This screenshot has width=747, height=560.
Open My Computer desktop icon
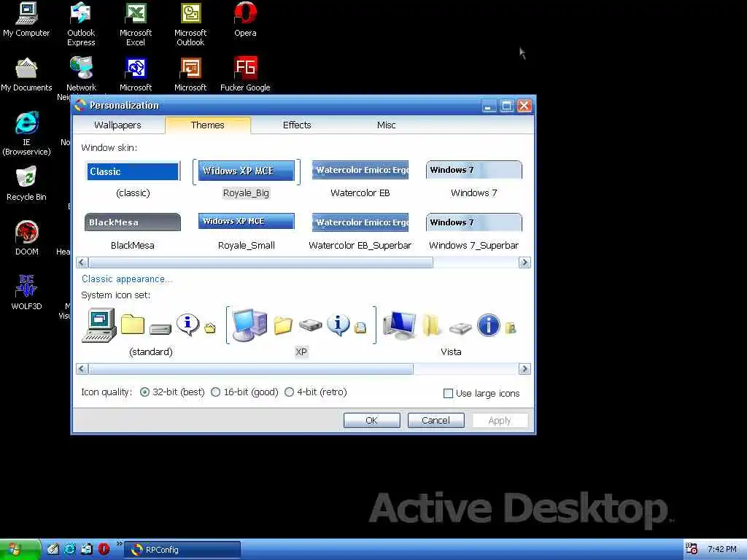pyautogui.click(x=26, y=20)
